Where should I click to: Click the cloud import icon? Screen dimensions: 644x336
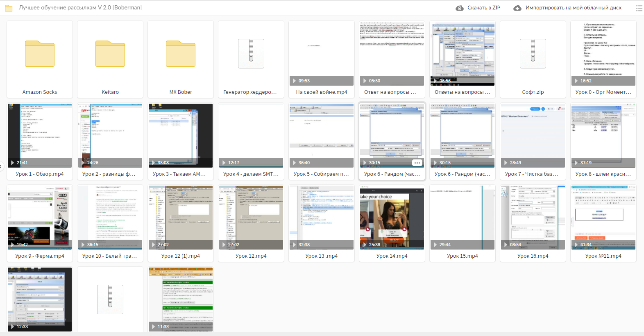pyautogui.click(x=517, y=8)
